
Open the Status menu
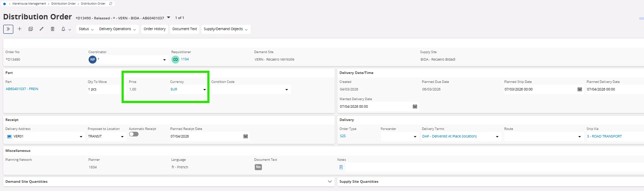[86, 29]
